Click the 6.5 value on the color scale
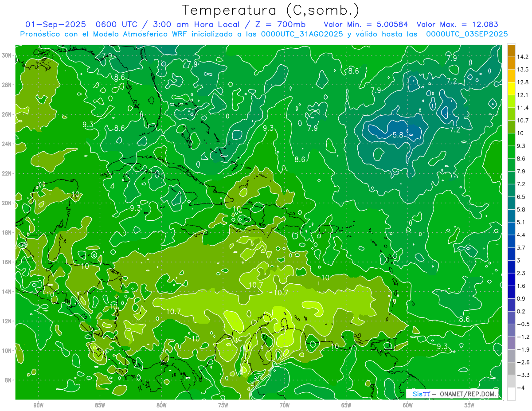532x411 pixels. point(521,196)
